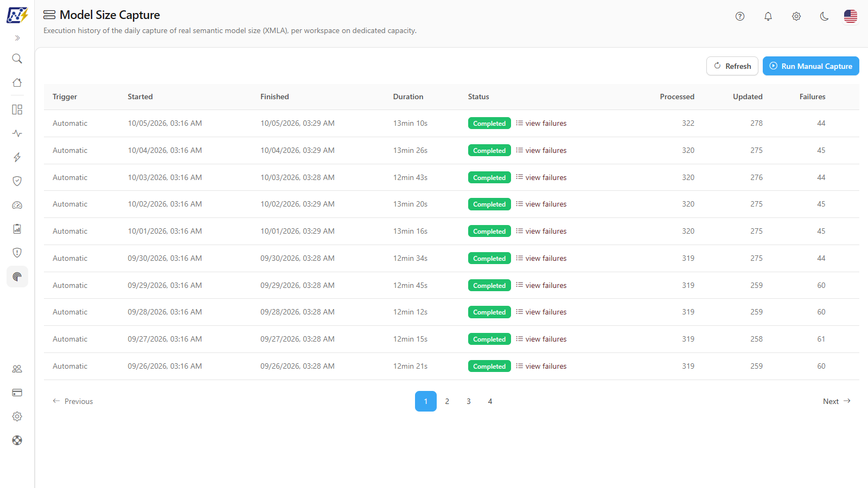Go to page 4 of results
The image size is (868, 488).
(x=490, y=401)
